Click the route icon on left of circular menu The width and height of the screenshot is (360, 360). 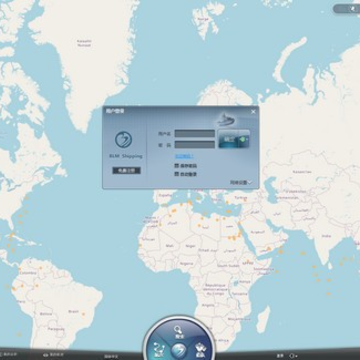point(159,349)
